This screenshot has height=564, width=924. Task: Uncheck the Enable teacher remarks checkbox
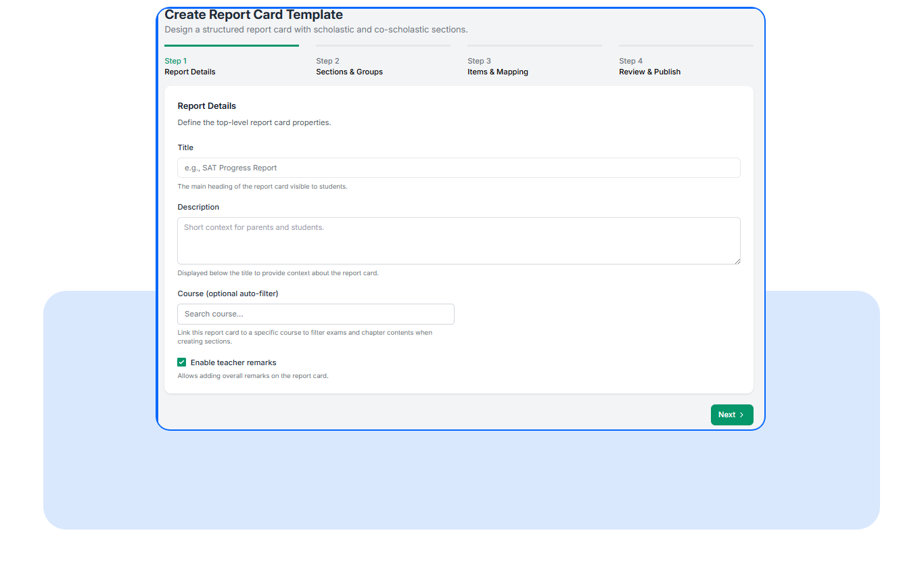(x=181, y=362)
